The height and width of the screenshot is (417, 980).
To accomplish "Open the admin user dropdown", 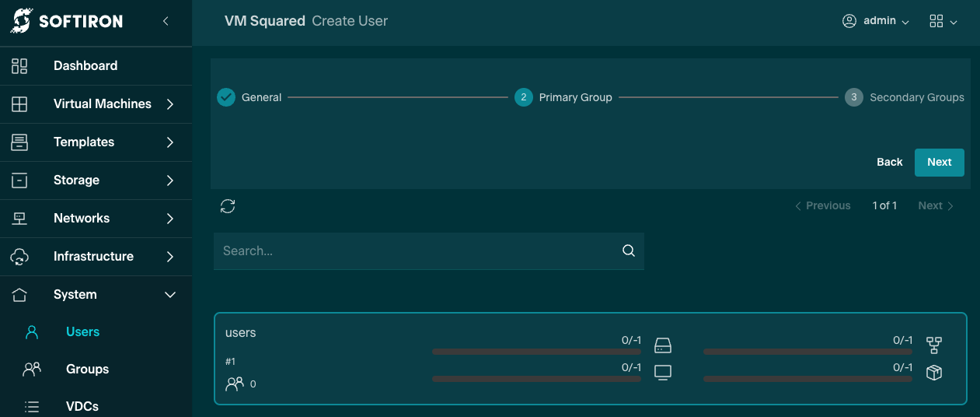I will (876, 22).
